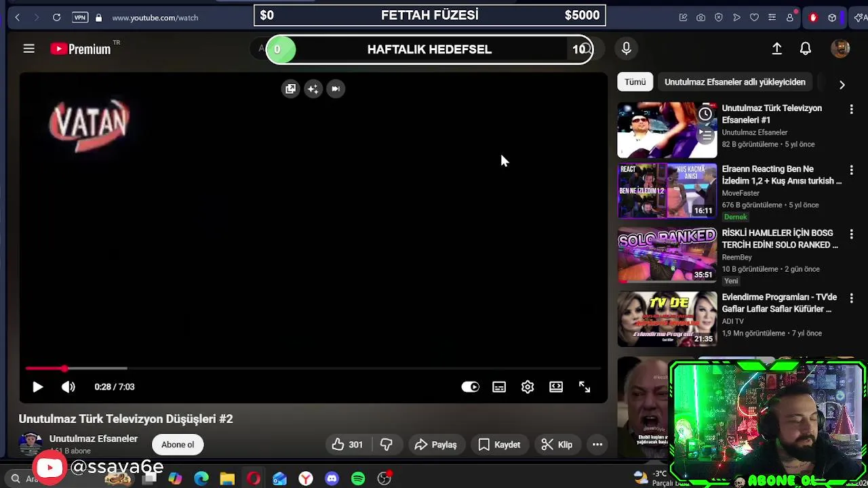This screenshot has width=868, height=488.
Task: Toggle subtitles captions button
Action: pyautogui.click(x=499, y=387)
